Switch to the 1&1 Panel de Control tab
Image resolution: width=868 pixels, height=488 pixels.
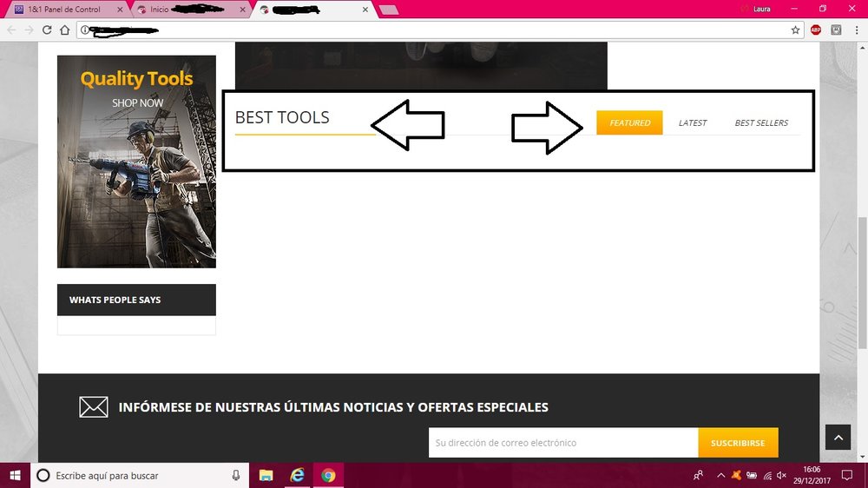pyautogui.click(x=63, y=10)
